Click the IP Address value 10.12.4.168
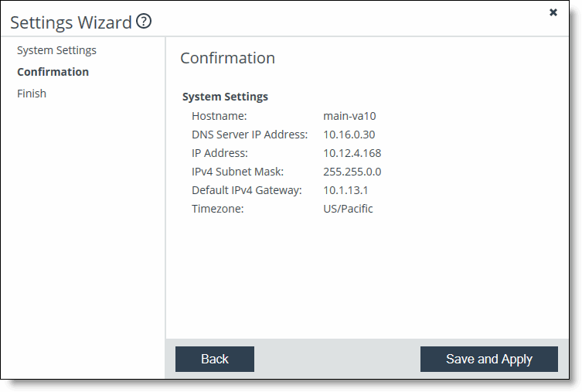Image resolution: width=582 pixels, height=392 pixels. click(352, 153)
